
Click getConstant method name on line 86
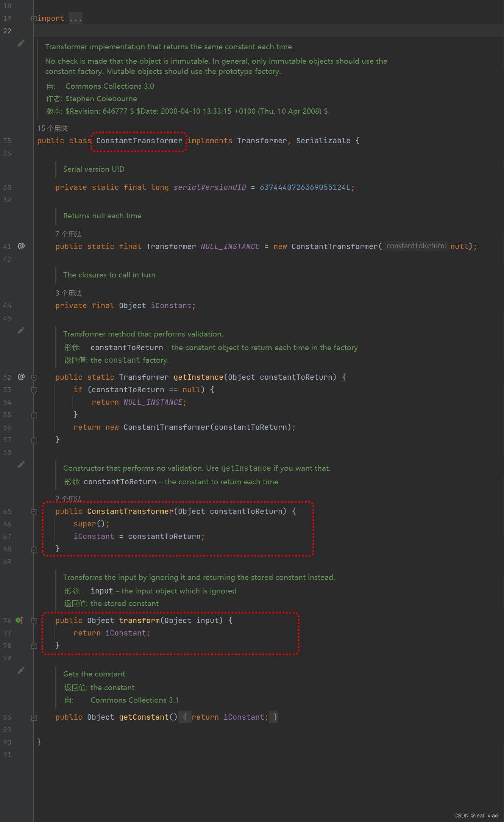pyautogui.click(x=144, y=717)
